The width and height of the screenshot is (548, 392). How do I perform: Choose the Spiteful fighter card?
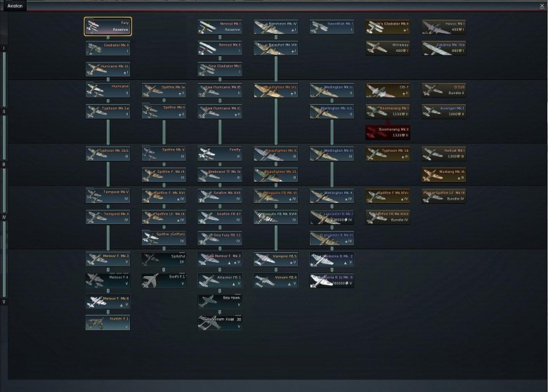point(164,259)
